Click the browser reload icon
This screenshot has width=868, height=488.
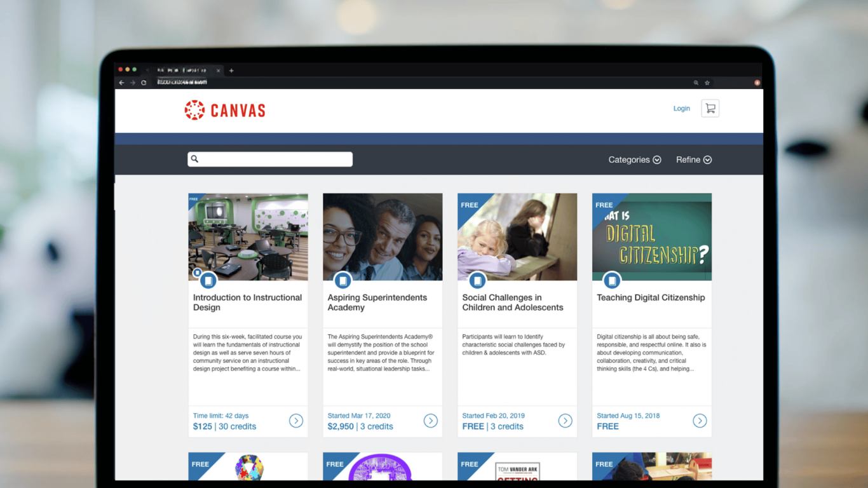tap(144, 82)
